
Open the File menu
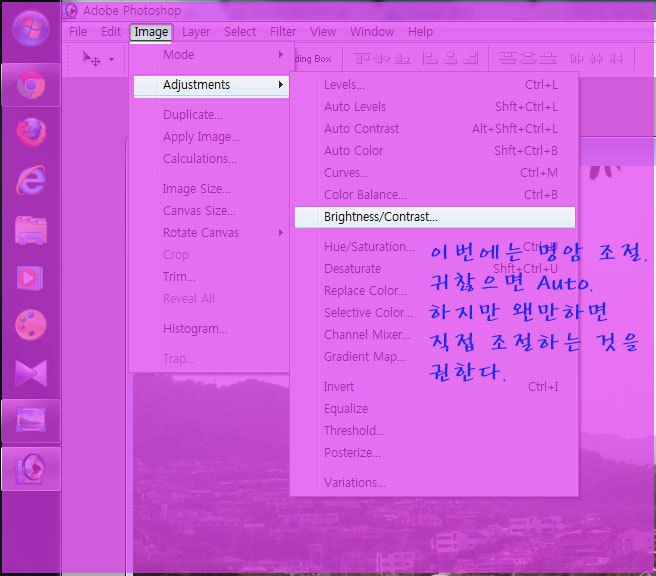click(78, 32)
